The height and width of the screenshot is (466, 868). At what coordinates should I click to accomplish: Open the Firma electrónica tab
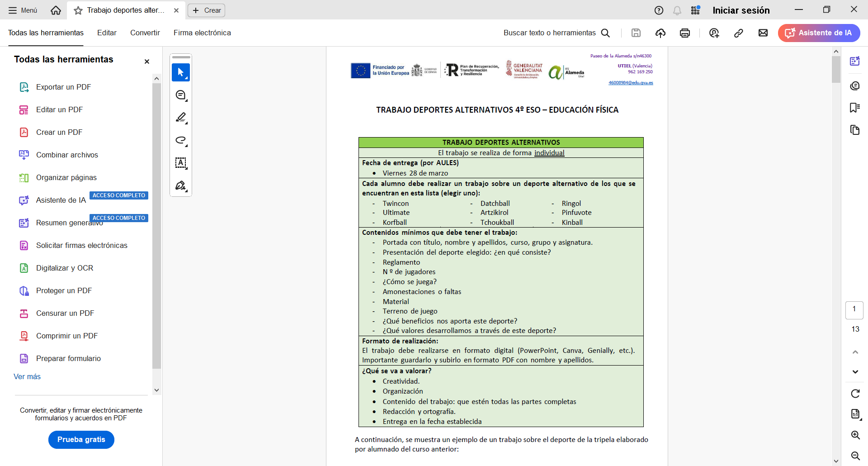coord(202,33)
